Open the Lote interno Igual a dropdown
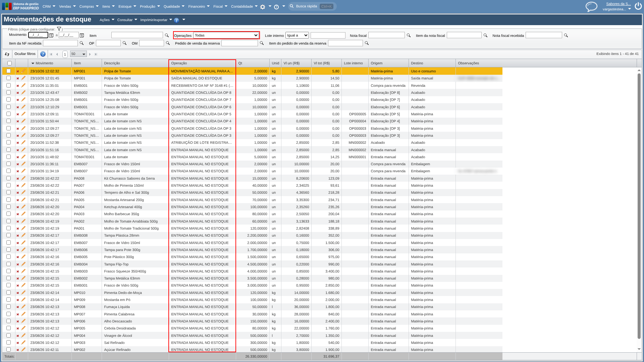The image size is (644, 362). coord(297,35)
